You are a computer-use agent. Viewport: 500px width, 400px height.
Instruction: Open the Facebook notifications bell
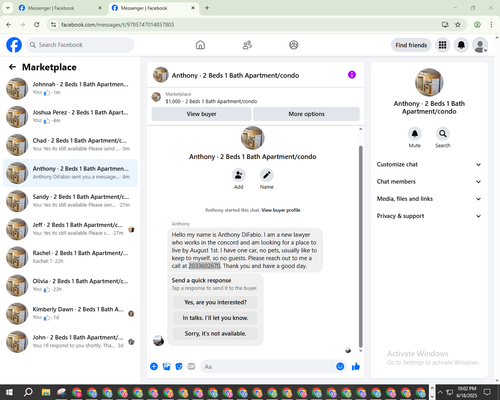click(461, 45)
